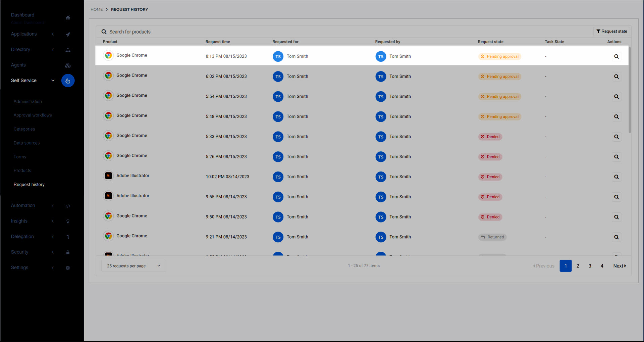644x342 pixels.
Task: Collapse the Self Service menu chevron
Action: (53, 81)
